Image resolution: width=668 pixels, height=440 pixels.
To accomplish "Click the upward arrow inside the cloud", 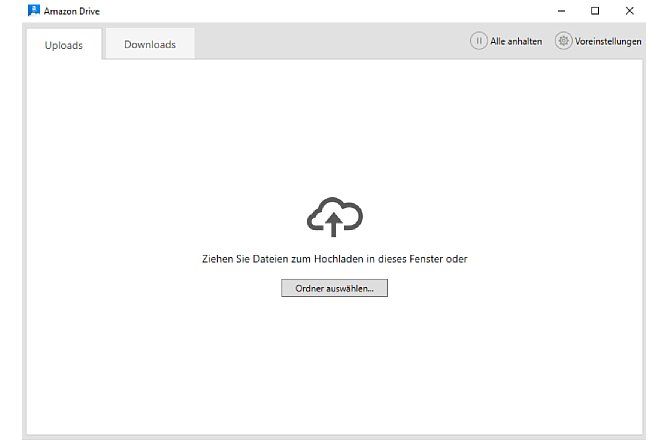I will [x=334, y=226].
